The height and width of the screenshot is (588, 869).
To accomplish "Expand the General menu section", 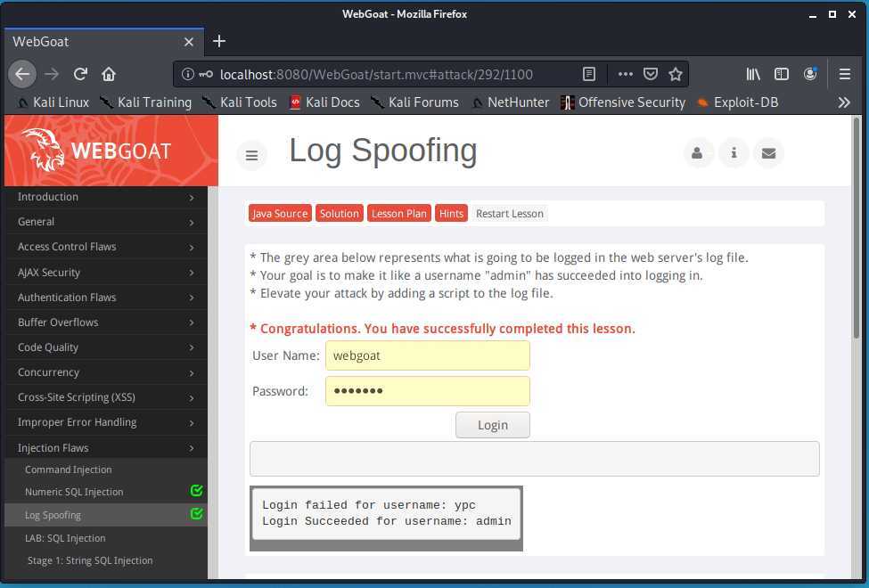I will pos(106,222).
